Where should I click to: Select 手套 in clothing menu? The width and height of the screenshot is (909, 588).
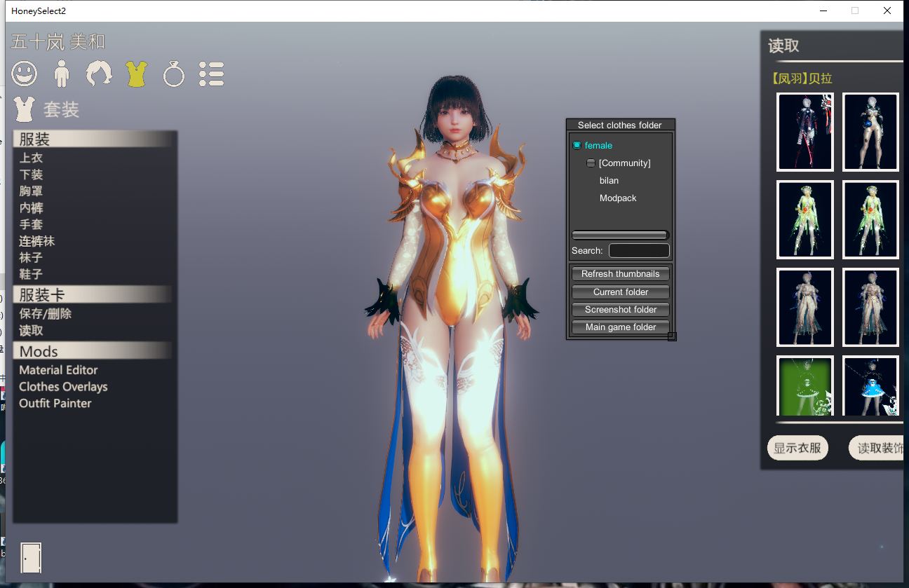pyautogui.click(x=31, y=224)
